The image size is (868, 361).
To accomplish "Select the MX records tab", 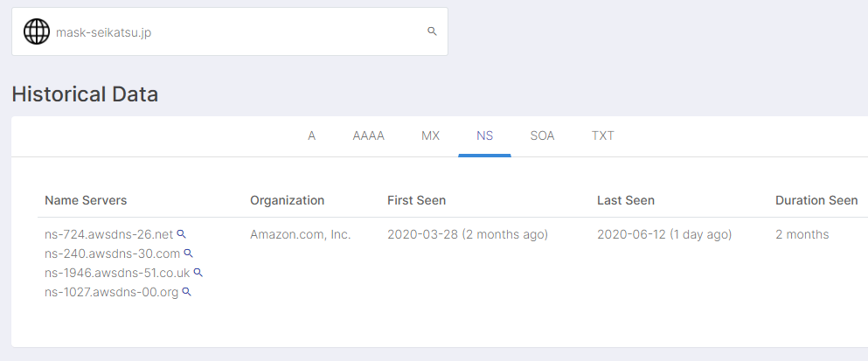I will click(430, 135).
